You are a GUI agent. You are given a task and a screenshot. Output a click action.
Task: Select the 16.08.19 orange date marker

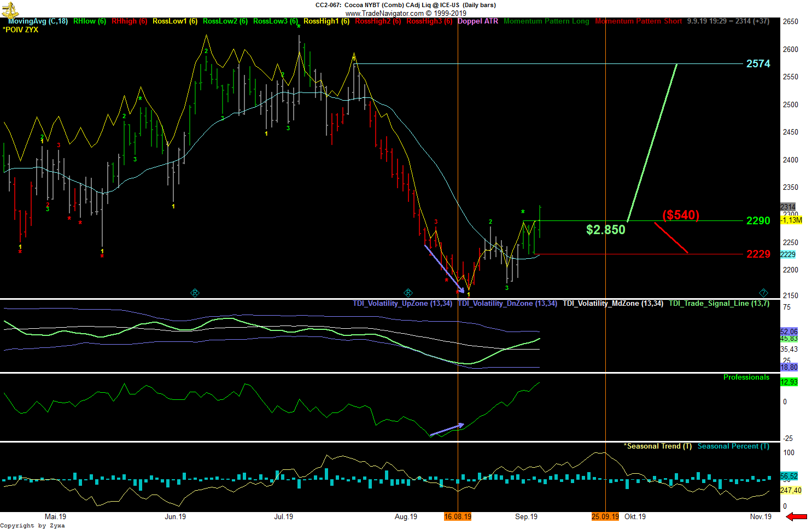tap(458, 516)
